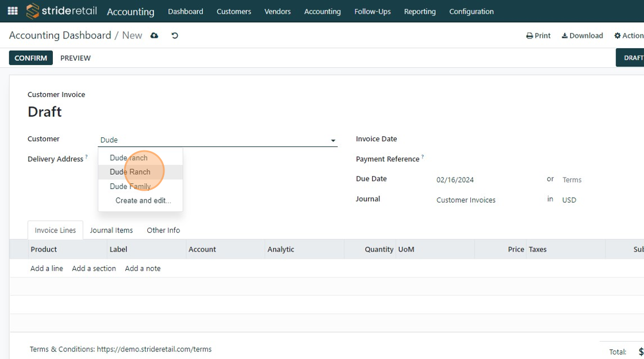The image size is (644, 359).
Task: Select lowercase 'Dude ranch' suggestion
Action: pyautogui.click(x=140, y=158)
